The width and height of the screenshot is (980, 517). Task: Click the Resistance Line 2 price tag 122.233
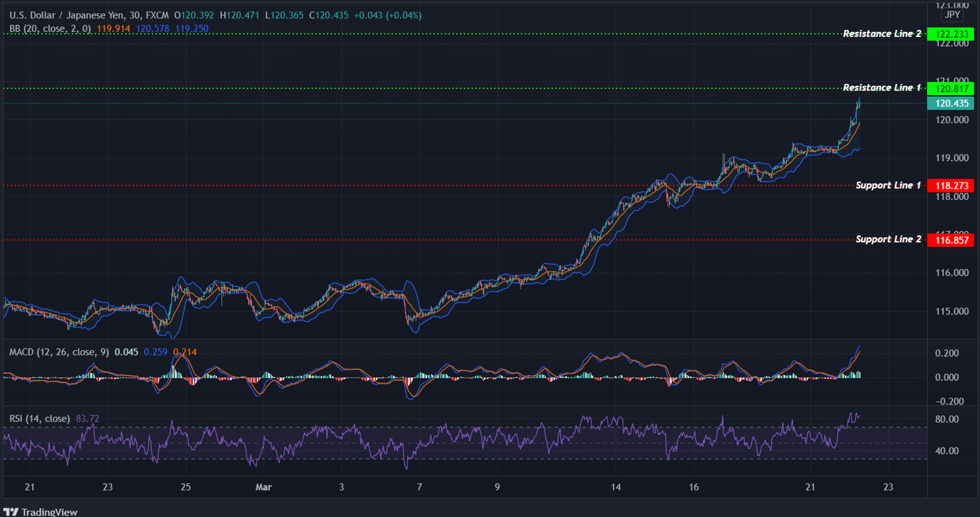pyautogui.click(x=952, y=33)
